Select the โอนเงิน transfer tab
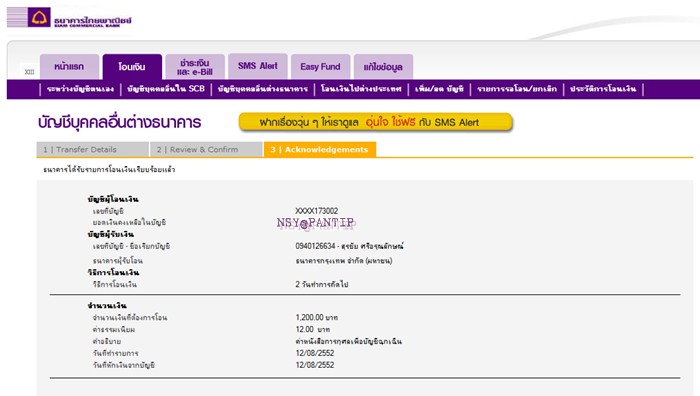 tap(132, 67)
